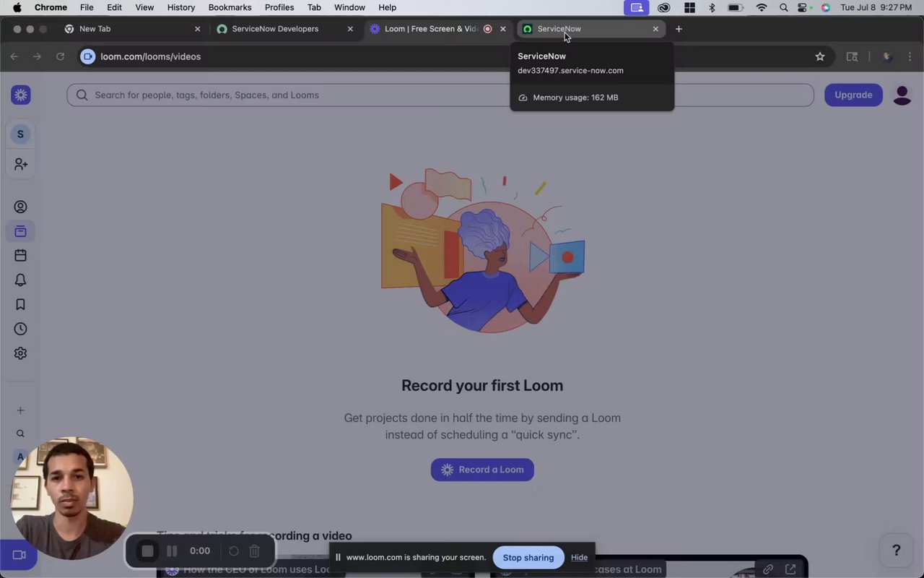This screenshot has height=578, width=924.
Task: Close the ServiceNow tab
Action: click(655, 29)
